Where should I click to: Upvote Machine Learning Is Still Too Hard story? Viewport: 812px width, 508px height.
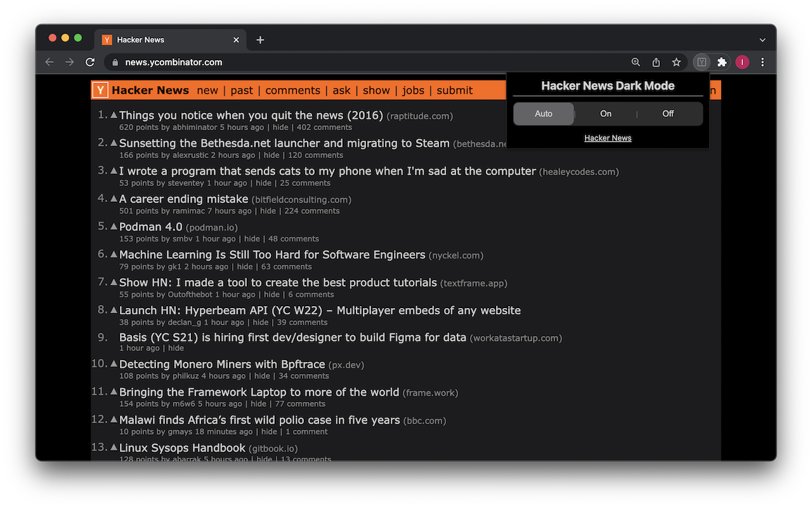(x=114, y=255)
